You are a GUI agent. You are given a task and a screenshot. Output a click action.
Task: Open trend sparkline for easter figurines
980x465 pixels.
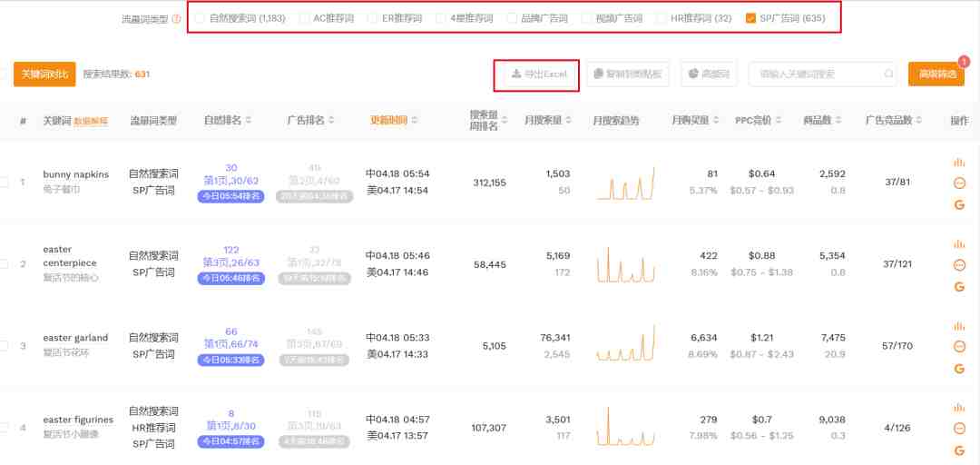pyautogui.click(x=625, y=426)
